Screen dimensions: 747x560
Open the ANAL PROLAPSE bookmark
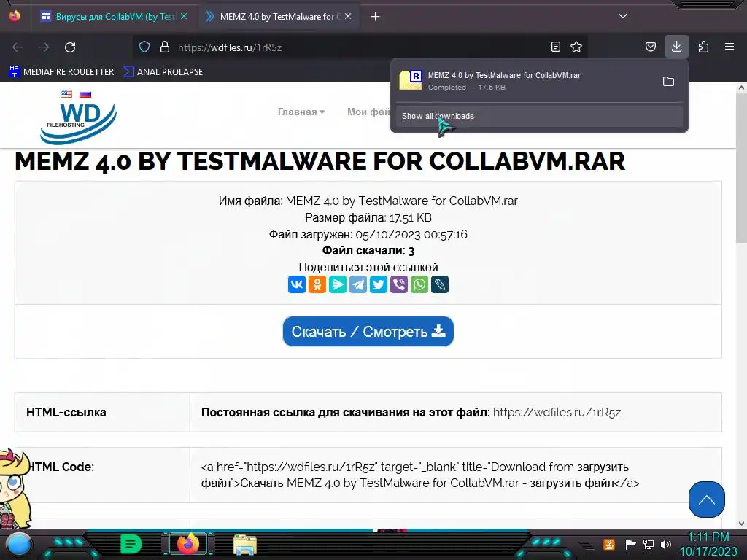click(x=163, y=72)
